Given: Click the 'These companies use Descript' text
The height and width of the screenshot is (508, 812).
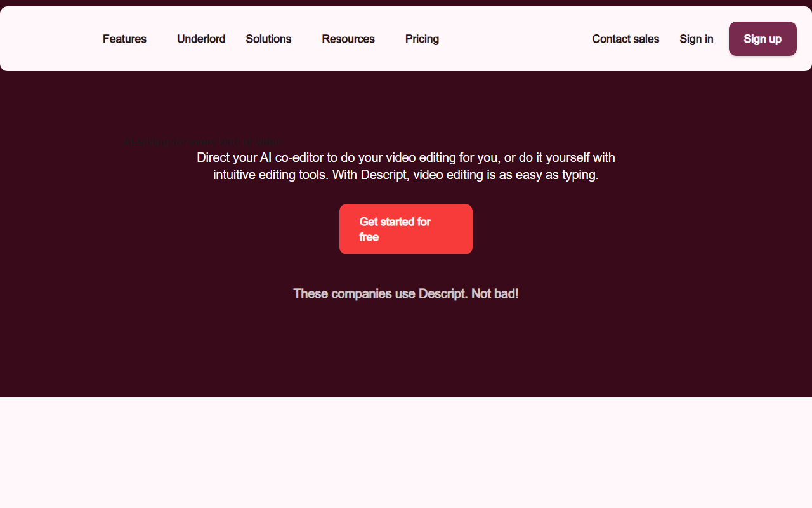Looking at the screenshot, I should click(x=406, y=293).
